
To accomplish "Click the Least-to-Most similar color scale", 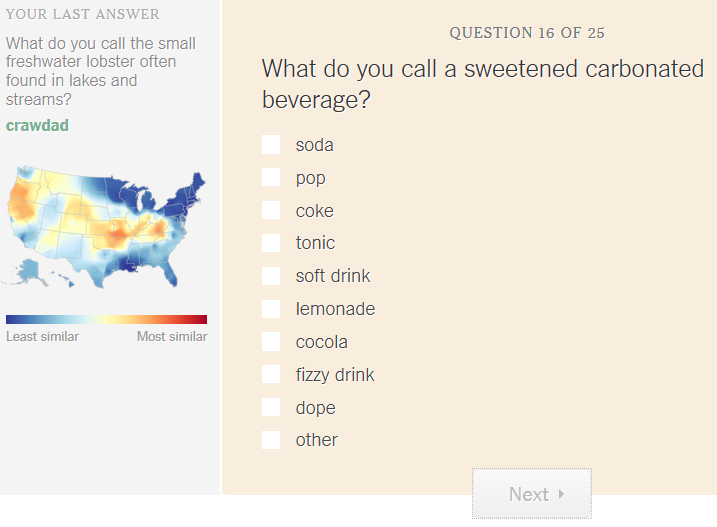I will point(106,319).
